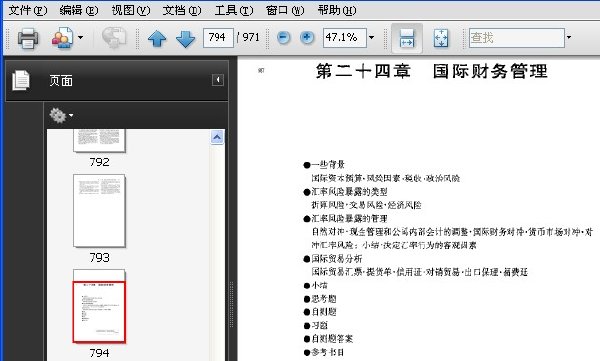The width and height of the screenshot is (600, 361).
Task: Open the 窗口 (Window) menu
Action: [x=285, y=10]
